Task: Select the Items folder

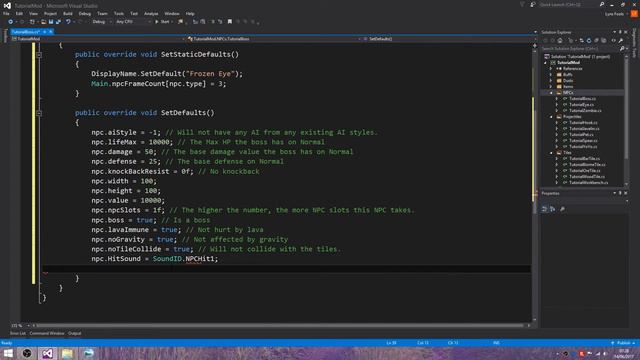Action: click(568, 87)
